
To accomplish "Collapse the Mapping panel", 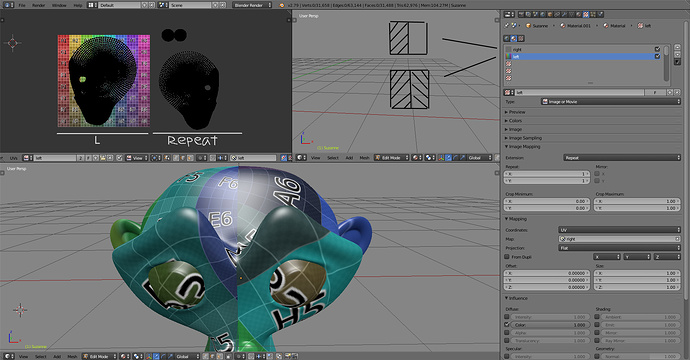I will (517, 219).
